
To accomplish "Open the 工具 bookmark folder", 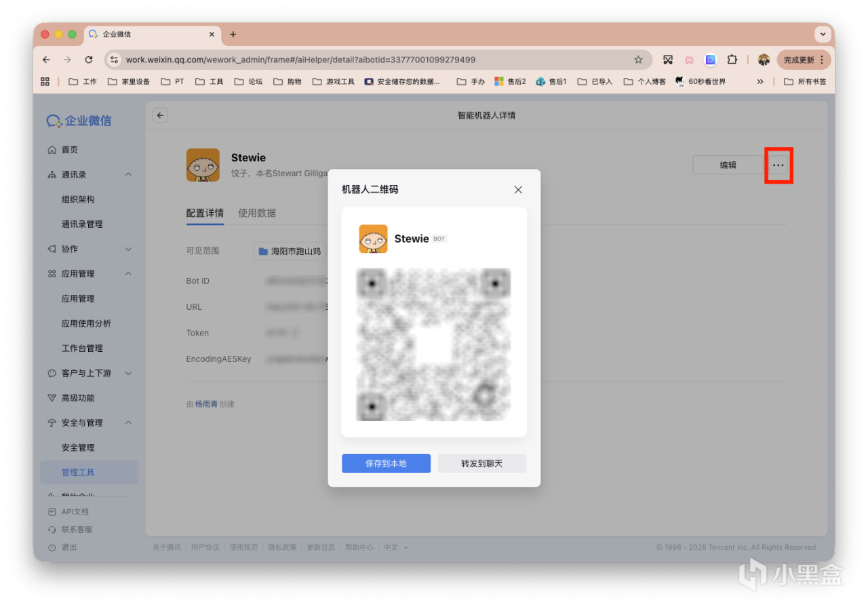I will click(210, 81).
